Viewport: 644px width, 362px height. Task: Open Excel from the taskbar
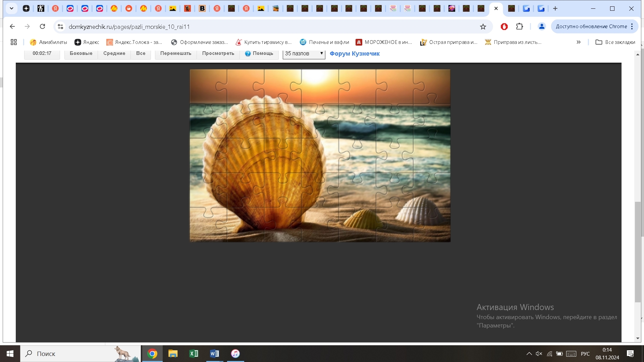tap(194, 354)
